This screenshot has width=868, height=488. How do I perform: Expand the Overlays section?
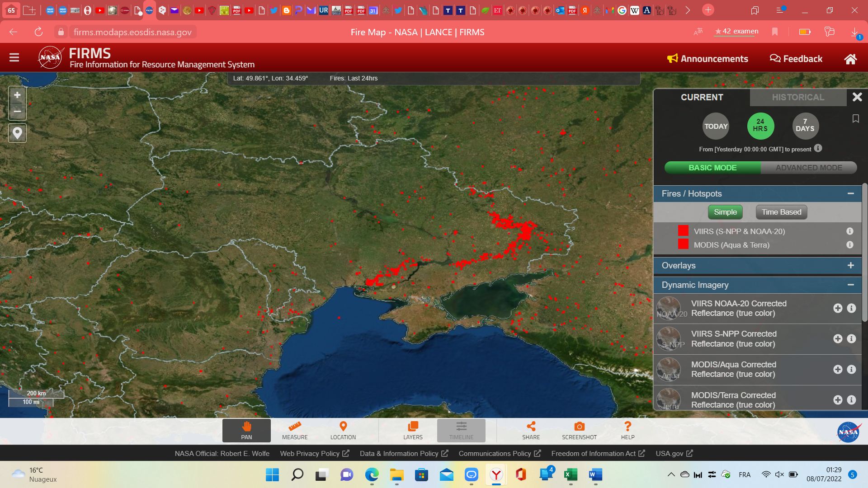click(x=850, y=266)
